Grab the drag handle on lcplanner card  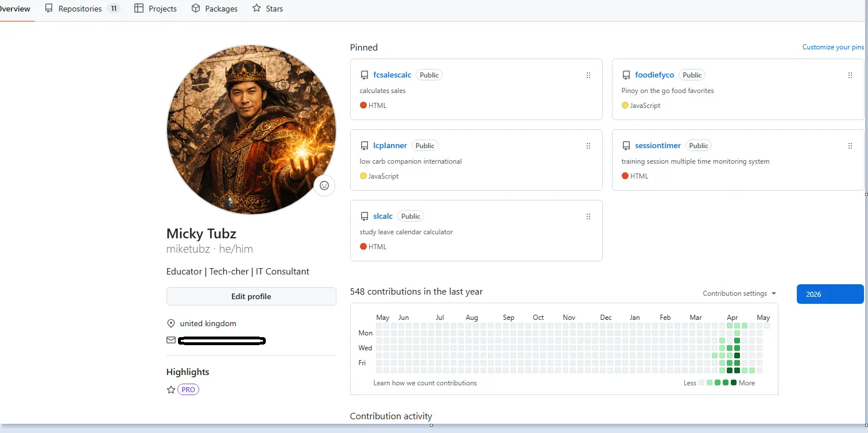point(588,146)
